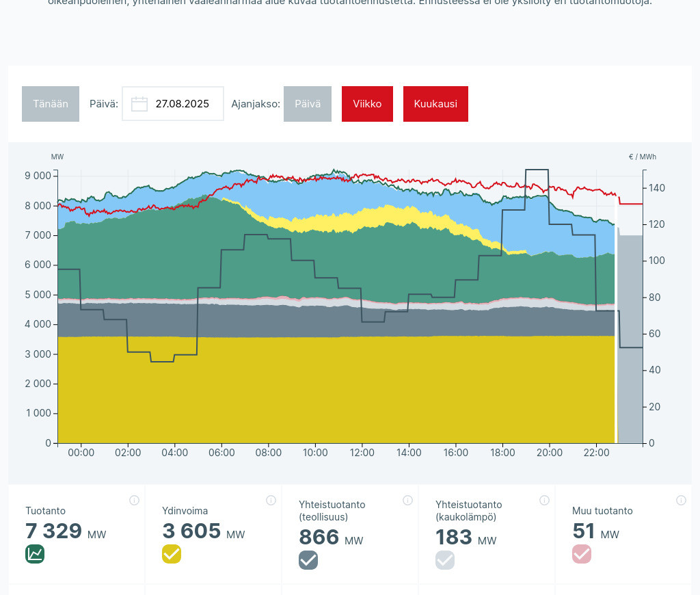700x595 pixels.
Task: Switch to Kuukausi time period
Action: tap(435, 104)
